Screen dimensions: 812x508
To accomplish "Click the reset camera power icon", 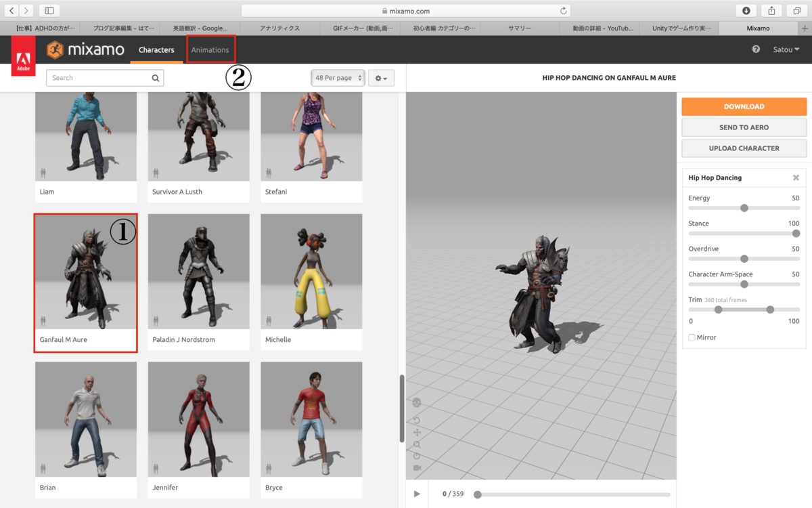I will coord(417,456).
